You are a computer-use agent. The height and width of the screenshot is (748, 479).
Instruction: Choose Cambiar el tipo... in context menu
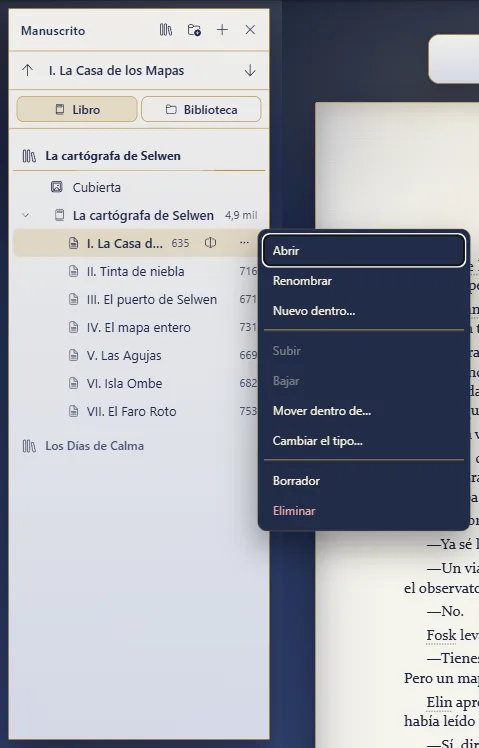click(x=364, y=441)
